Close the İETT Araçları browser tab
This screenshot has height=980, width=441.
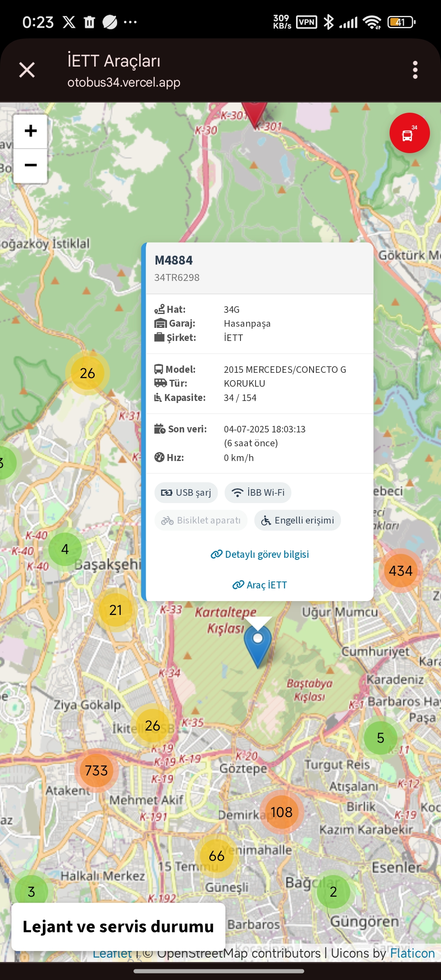pyautogui.click(x=27, y=70)
